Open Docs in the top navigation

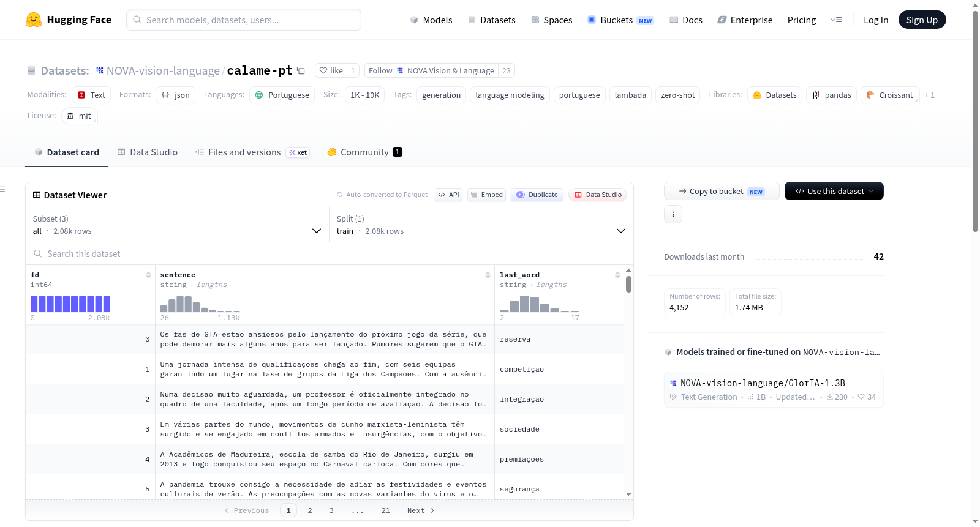tap(685, 20)
